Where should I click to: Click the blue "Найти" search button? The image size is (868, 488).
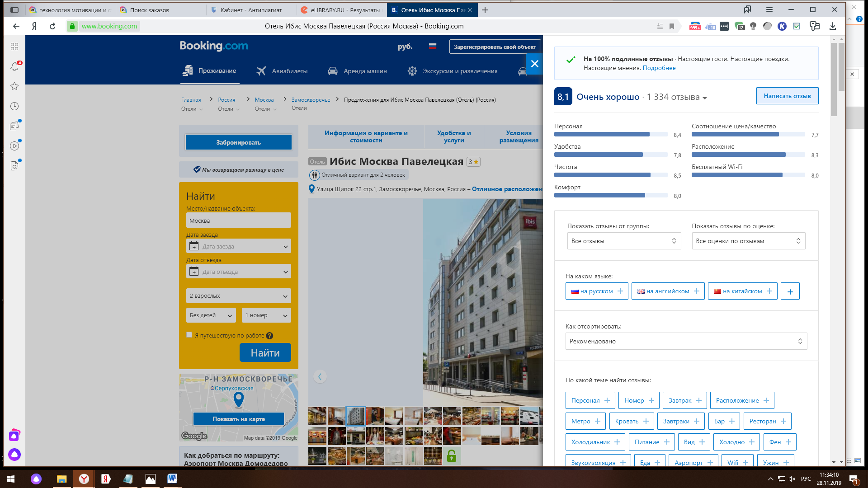(265, 353)
